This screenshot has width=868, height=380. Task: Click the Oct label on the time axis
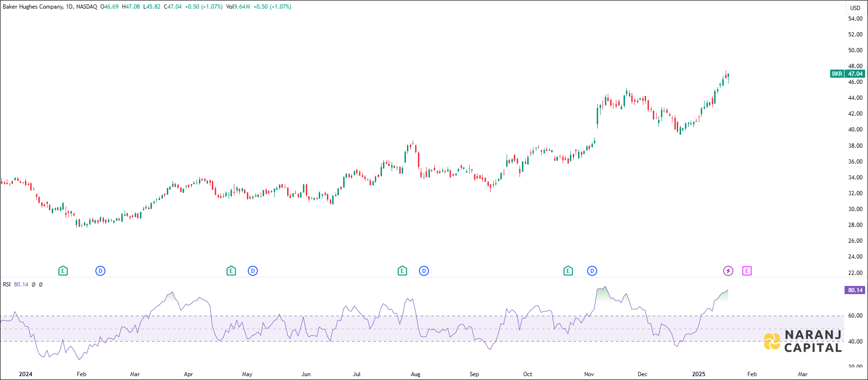click(528, 374)
